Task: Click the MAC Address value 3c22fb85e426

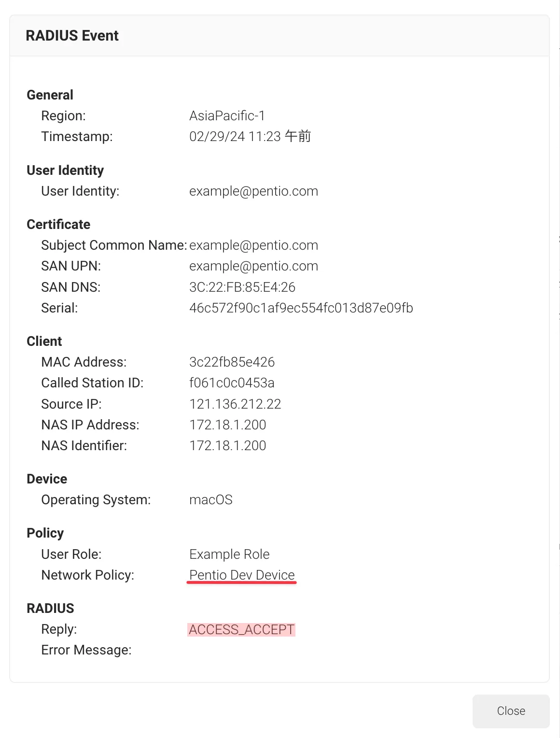Action: click(x=232, y=362)
